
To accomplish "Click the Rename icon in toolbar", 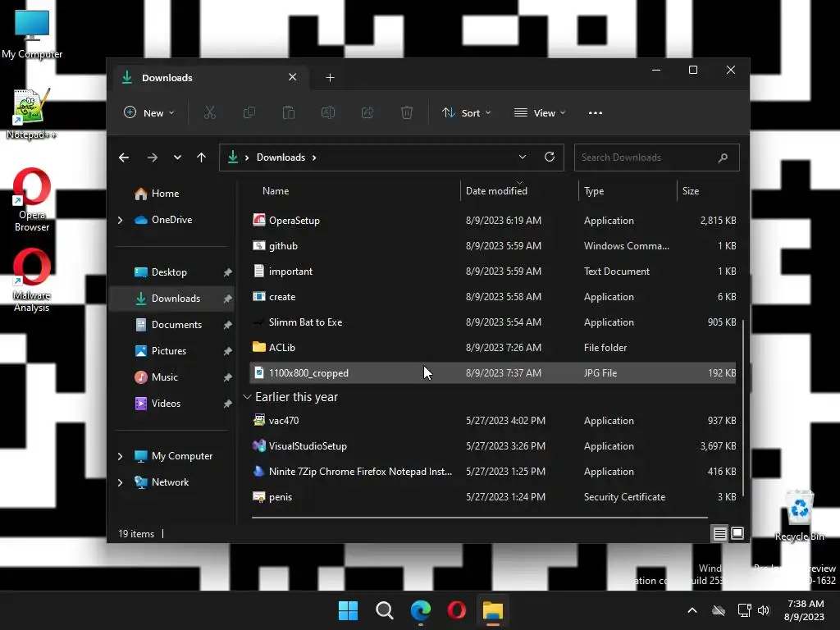I will (x=328, y=112).
